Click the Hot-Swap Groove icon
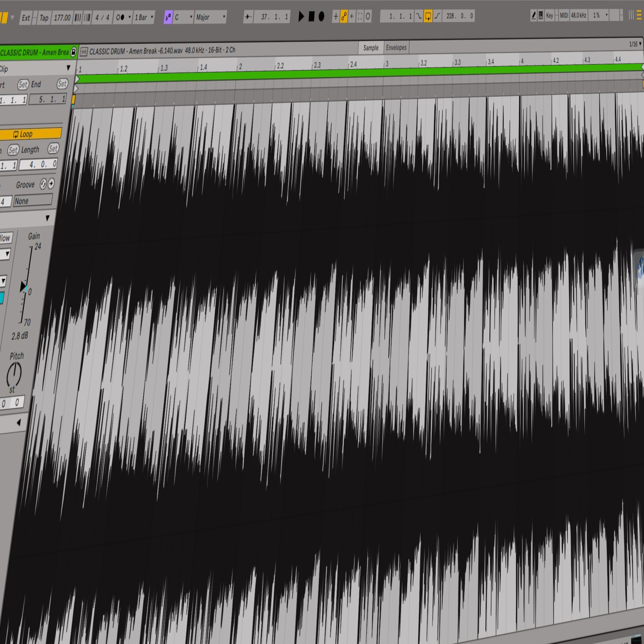Viewport: 644px width, 644px height. [43, 184]
